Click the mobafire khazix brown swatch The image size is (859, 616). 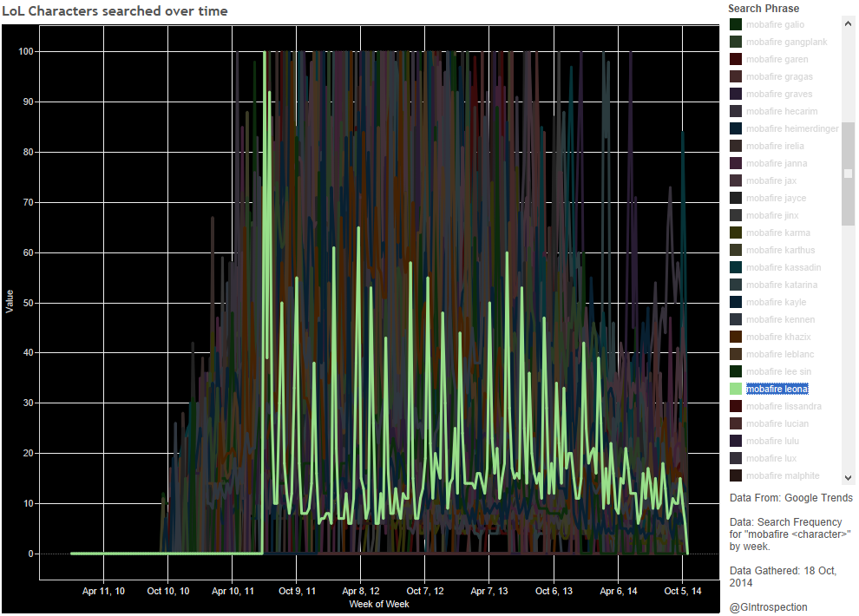click(x=736, y=337)
